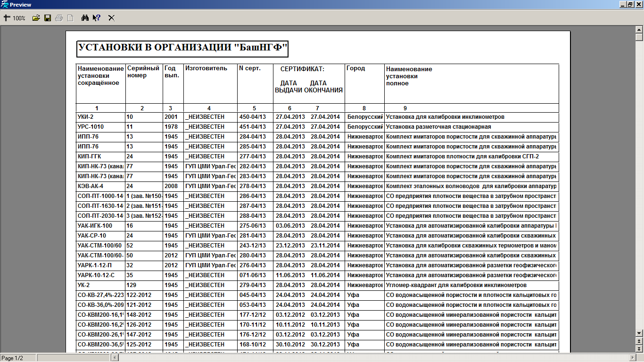Click 'Угломер-квадрант для калибровки инклинометров' text
The height and width of the screenshot is (362, 644).
456,285
